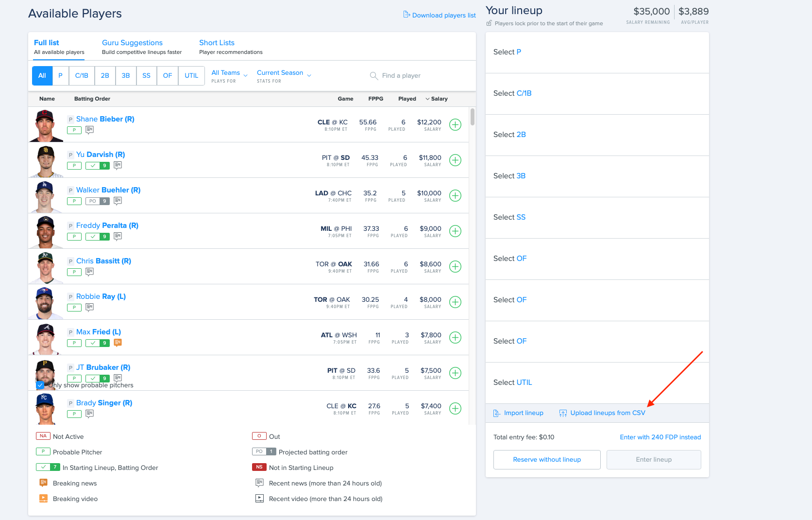This screenshot has height=520, width=812.
Task: Open Freddy Peralta's news icon
Action: coord(118,236)
